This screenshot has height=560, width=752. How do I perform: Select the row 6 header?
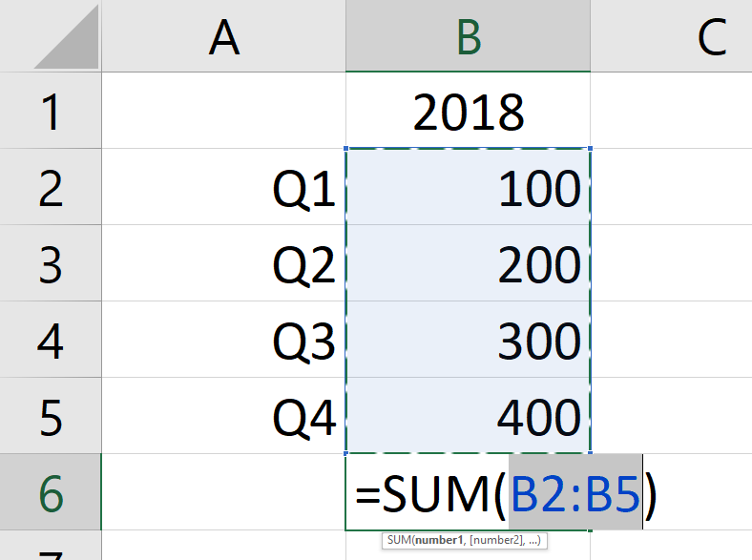point(50,492)
